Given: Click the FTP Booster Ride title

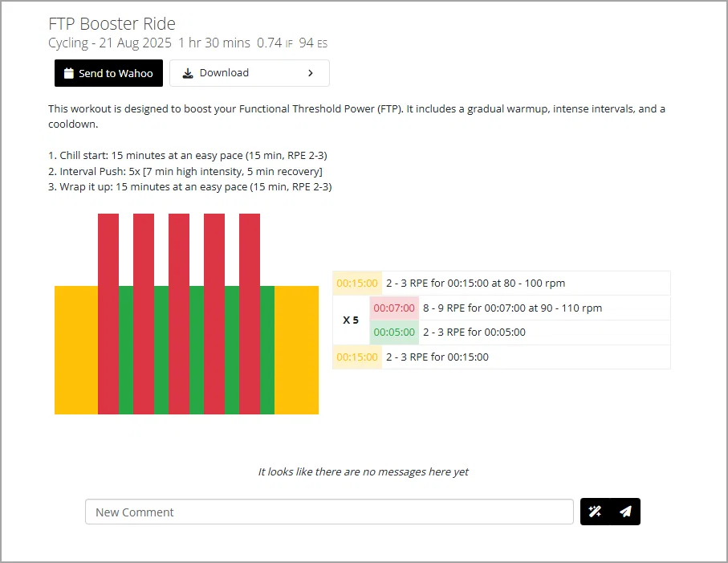Looking at the screenshot, I should tap(112, 23).
